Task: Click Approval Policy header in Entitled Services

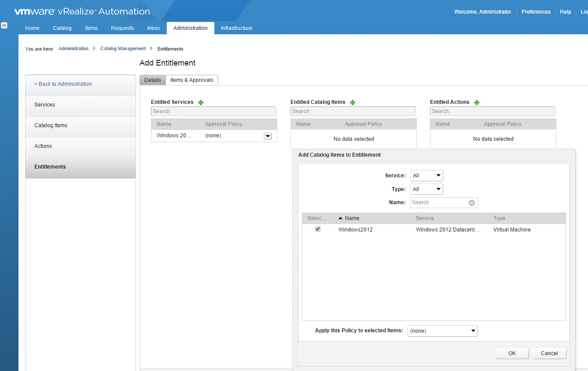Action: click(x=224, y=124)
